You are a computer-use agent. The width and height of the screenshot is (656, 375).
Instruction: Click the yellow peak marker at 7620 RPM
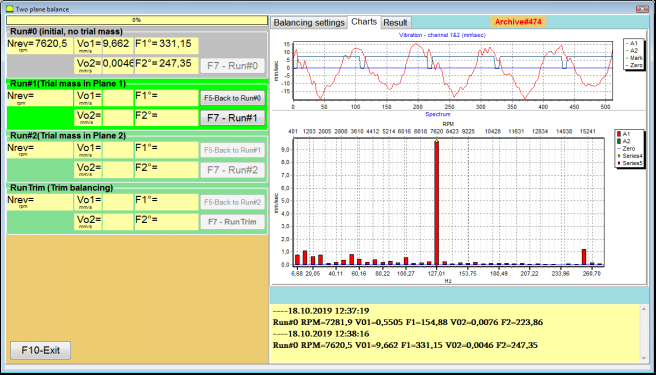coord(436,141)
